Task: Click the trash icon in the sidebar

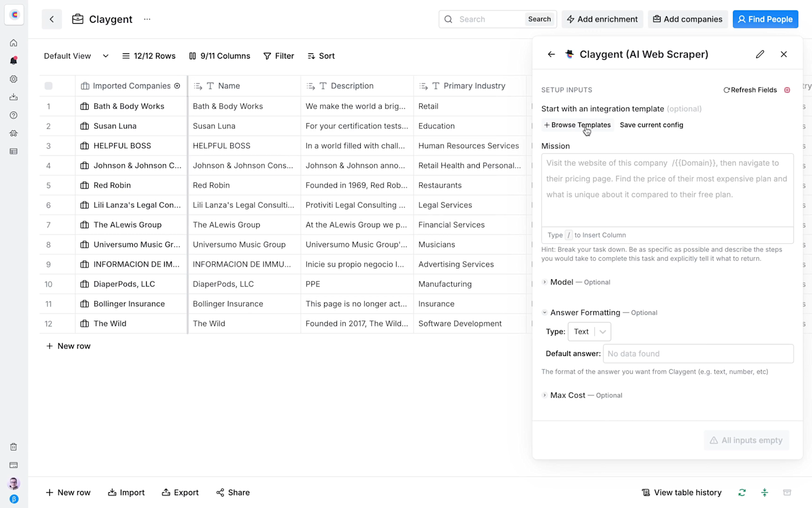Action: (x=13, y=447)
